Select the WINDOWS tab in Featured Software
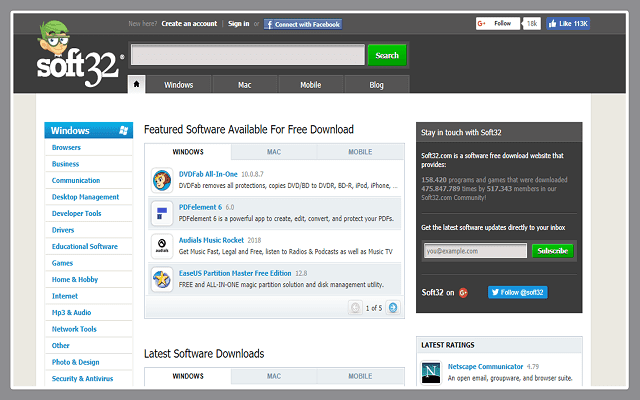 pos(188,152)
